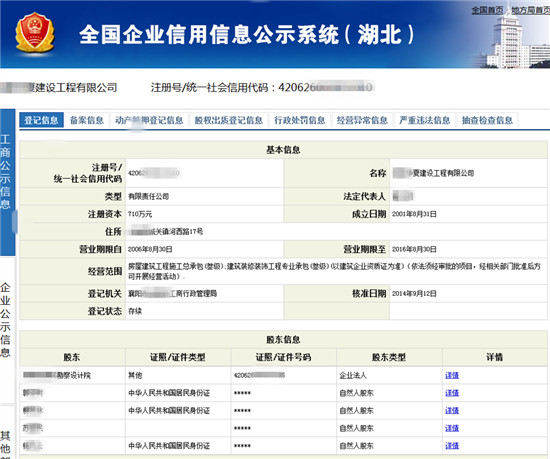Click the building image in the header

coord(513,39)
